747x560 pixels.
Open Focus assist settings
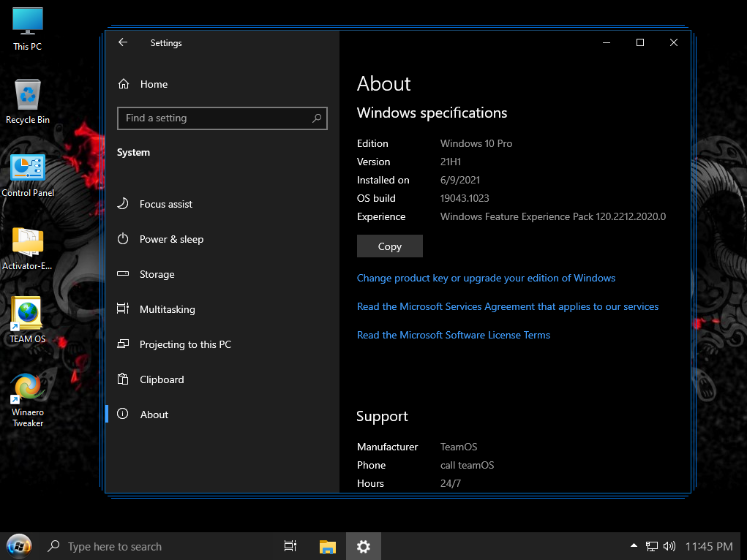[222, 204]
